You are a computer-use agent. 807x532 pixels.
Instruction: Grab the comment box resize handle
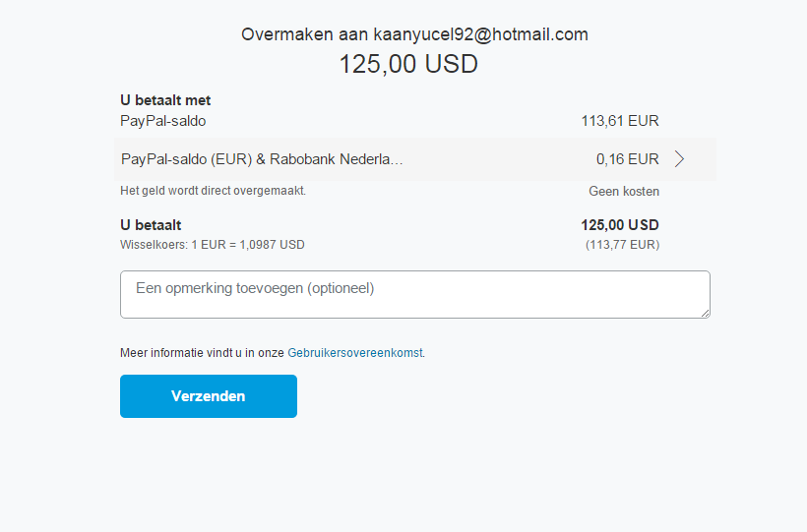coord(705,313)
